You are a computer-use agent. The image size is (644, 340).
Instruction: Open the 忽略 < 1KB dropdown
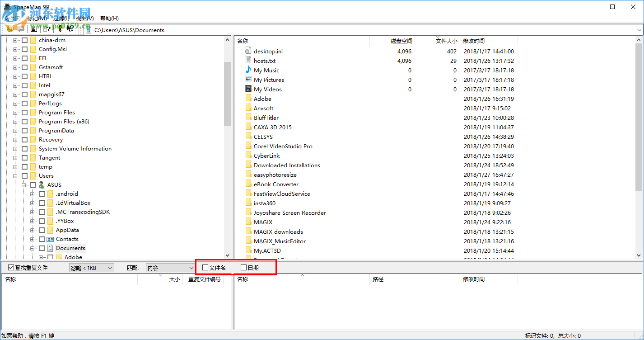point(92,268)
